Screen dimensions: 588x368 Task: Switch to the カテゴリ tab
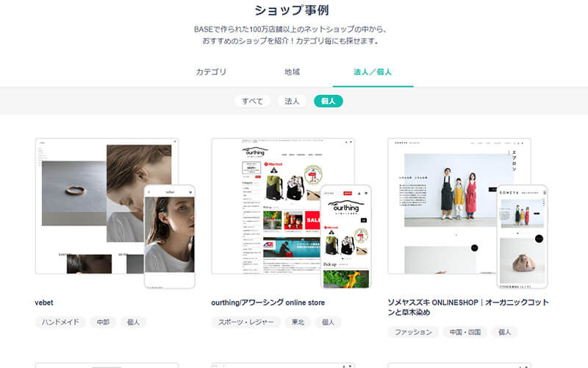point(211,72)
